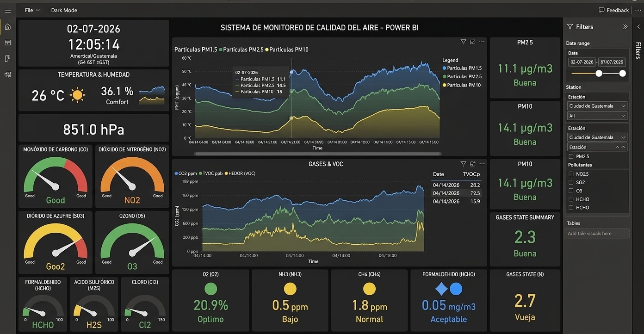Image resolution: width=644 pixels, height=334 pixels.
Task: Open the hamburger navigation menu
Action: tap(7, 10)
